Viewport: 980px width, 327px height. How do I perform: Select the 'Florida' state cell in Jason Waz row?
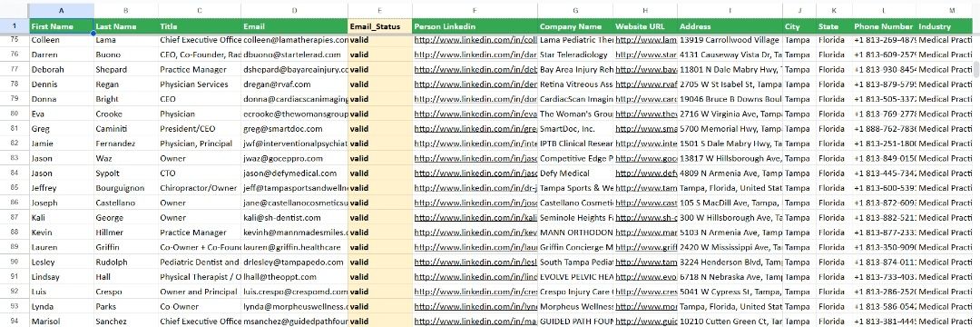click(x=834, y=158)
